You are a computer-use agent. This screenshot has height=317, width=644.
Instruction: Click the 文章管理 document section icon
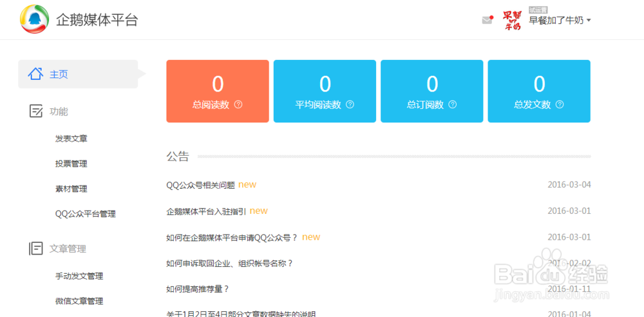(x=36, y=248)
